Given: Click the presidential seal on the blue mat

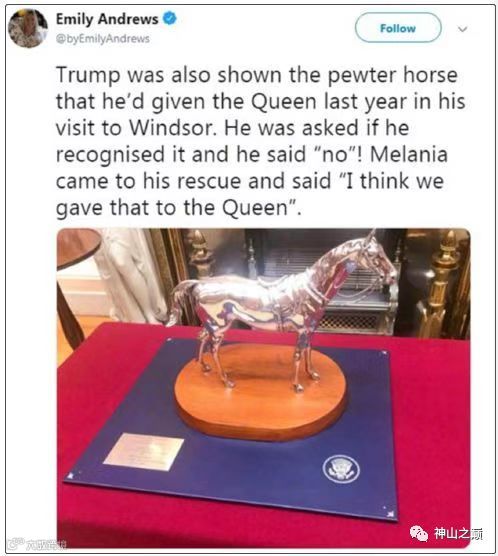Looking at the screenshot, I should pos(341,469).
